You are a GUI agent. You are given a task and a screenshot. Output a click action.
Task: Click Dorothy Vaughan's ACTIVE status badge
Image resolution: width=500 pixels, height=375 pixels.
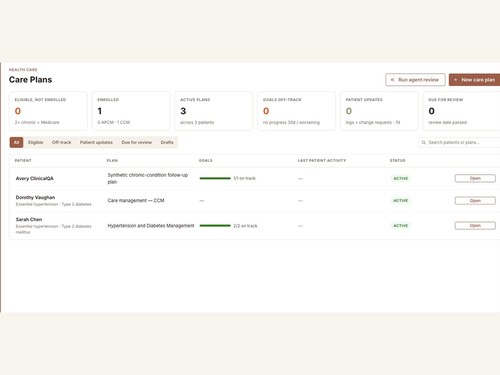point(401,201)
